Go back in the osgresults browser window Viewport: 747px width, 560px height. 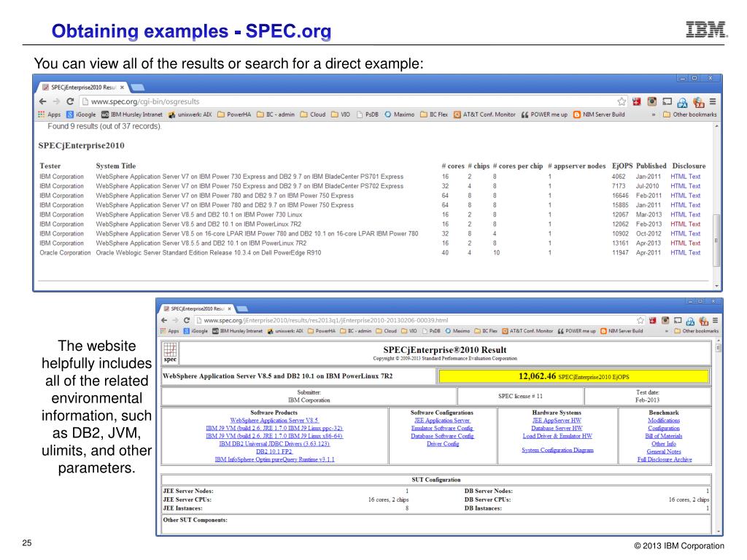click(43, 101)
